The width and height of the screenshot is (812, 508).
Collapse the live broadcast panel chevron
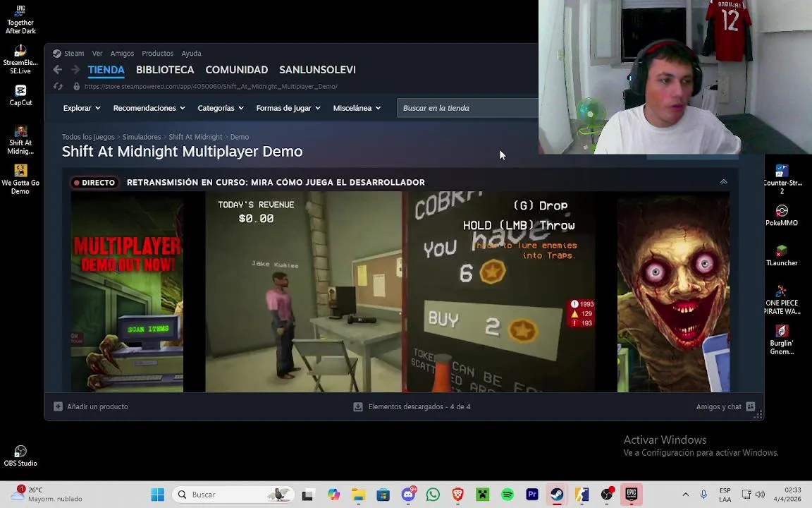[723, 182]
